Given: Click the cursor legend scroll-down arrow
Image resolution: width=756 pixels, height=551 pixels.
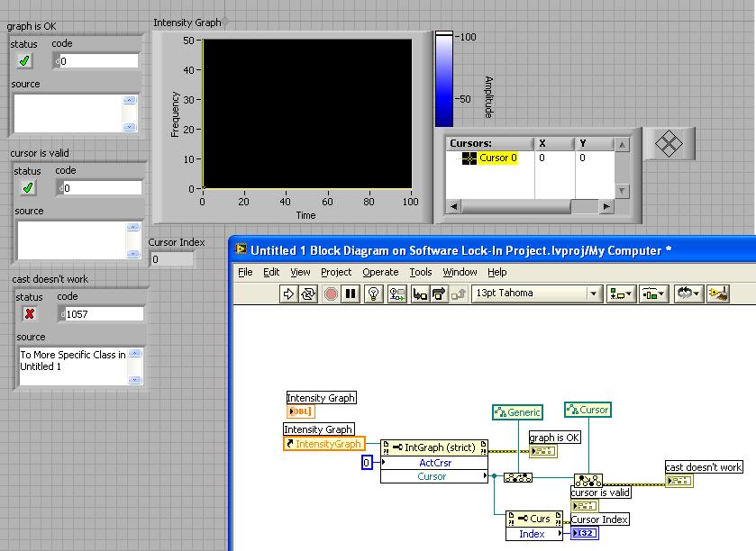Looking at the screenshot, I should [x=622, y=191].
